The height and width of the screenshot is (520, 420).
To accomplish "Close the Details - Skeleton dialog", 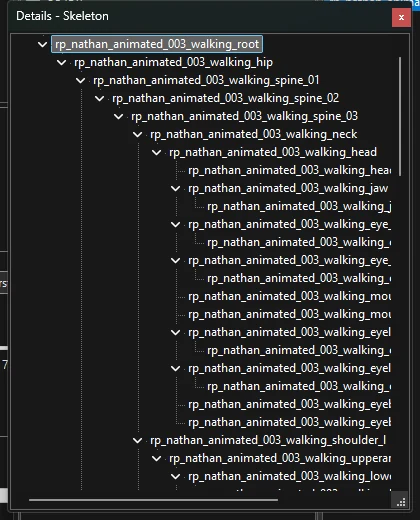I will pyautogui.click(x=401, y=17).
